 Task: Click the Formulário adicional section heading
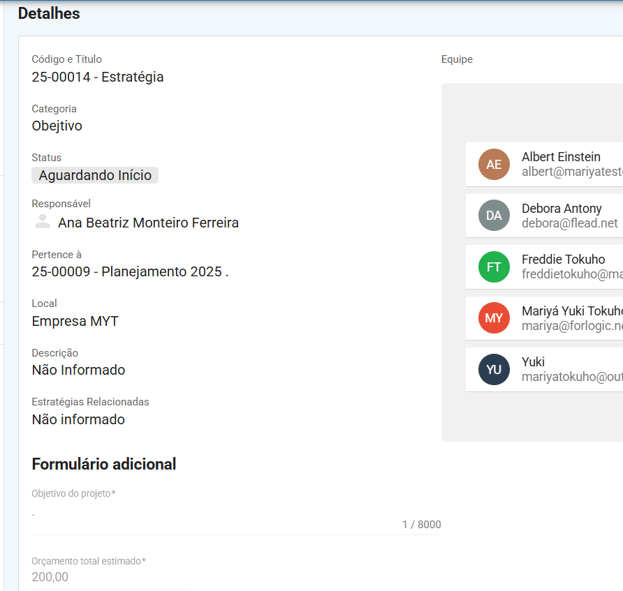[x=104, y=464]
